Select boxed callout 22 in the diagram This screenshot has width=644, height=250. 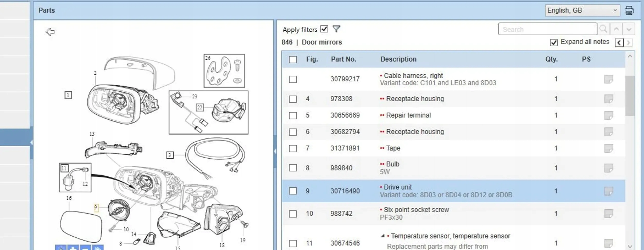click(x=200, y=107)
